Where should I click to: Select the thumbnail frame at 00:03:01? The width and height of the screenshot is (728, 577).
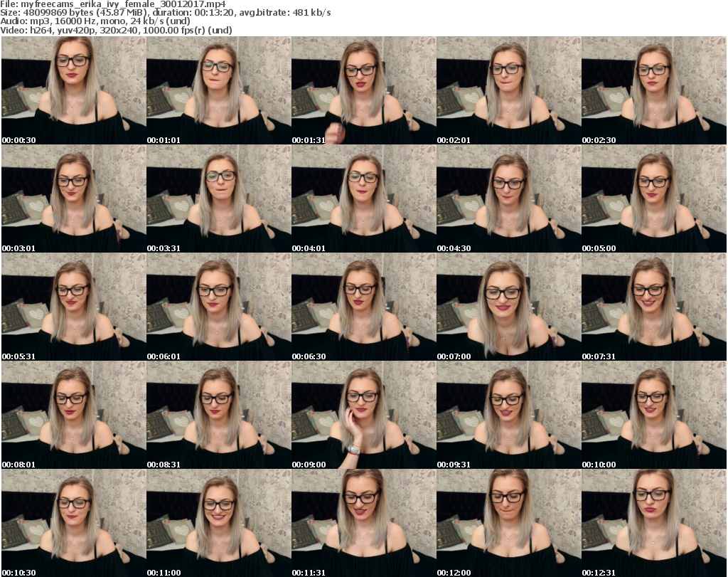pos(74,198)
